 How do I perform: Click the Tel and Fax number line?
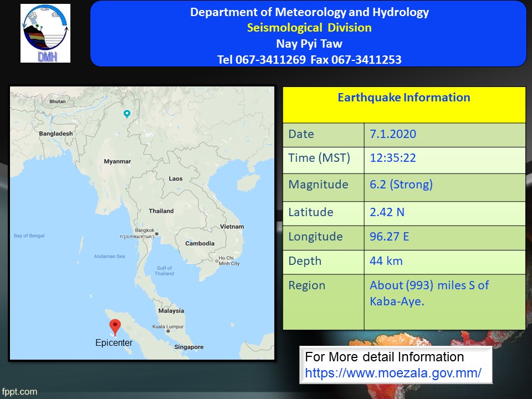pos(309,60)
